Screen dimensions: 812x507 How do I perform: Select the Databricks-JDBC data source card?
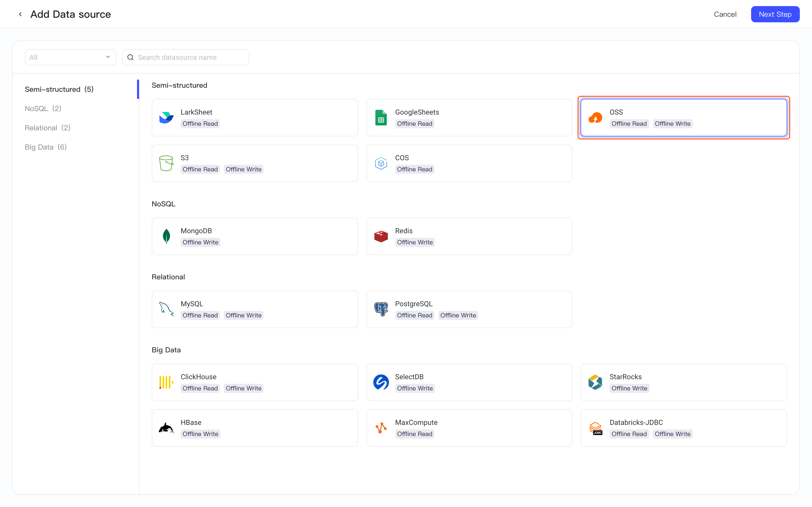click(684, 428)
